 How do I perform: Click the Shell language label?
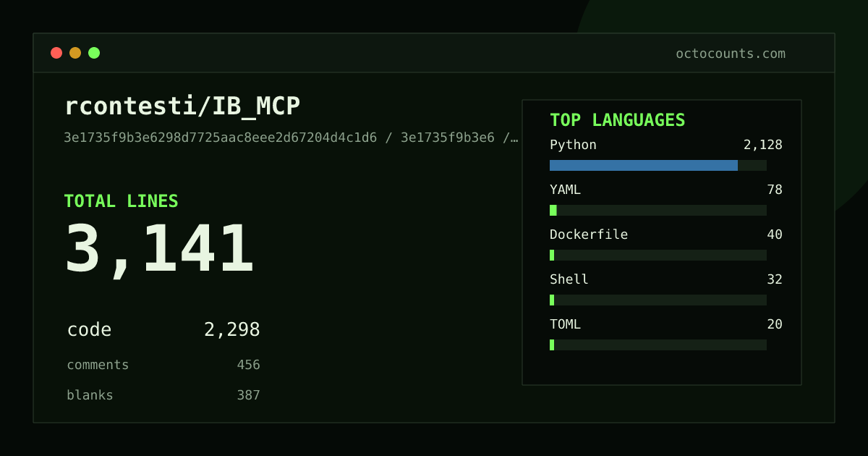569,279
